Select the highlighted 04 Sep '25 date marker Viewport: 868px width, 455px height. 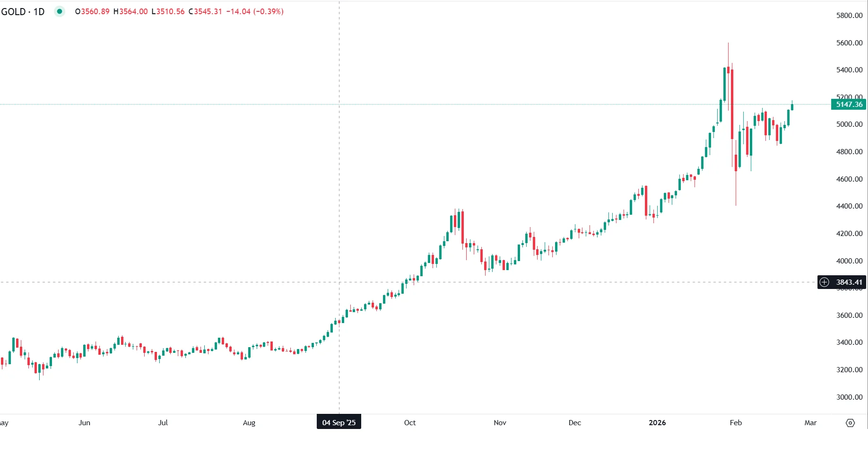339,422
